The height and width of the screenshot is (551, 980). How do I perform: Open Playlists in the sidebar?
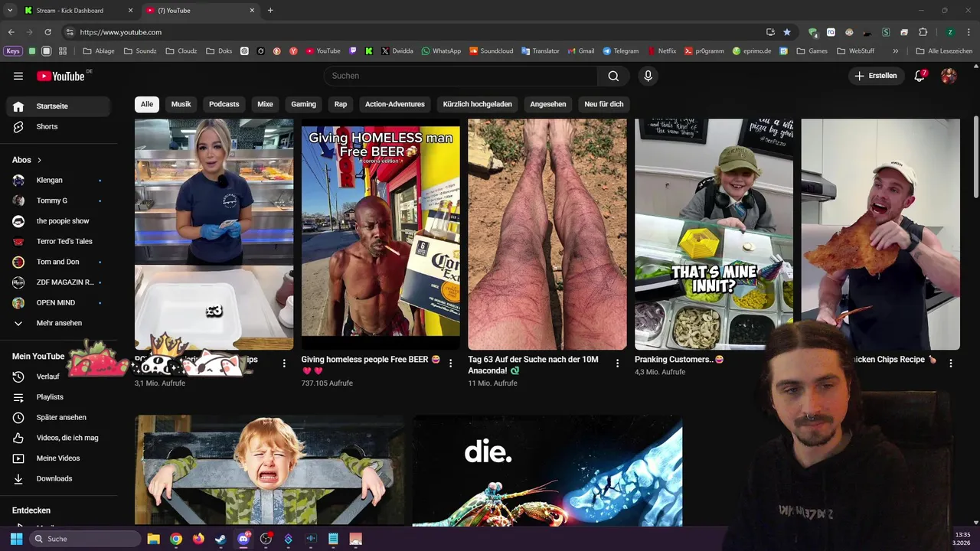[x=59, y=397]
